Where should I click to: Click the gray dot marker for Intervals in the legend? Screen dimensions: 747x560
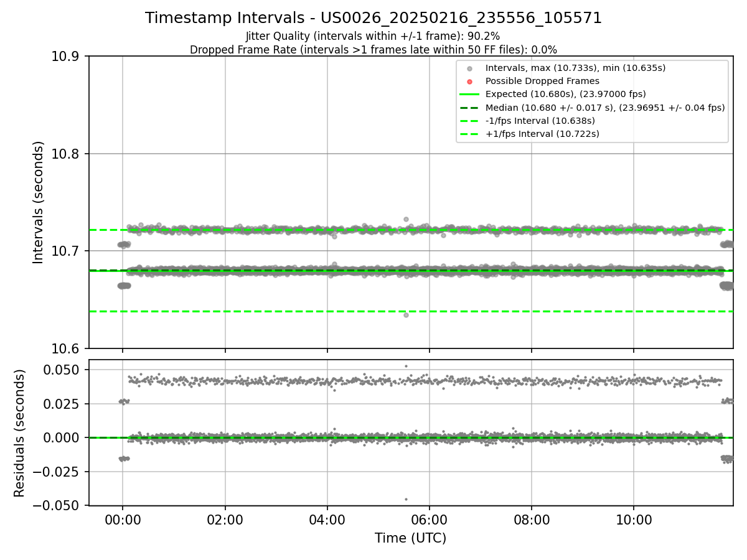tap(469, 68)
